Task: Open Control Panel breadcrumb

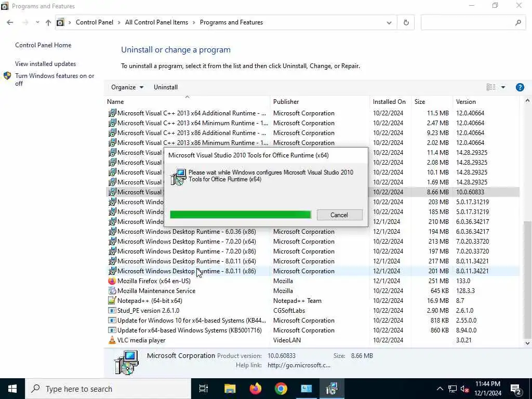Action: pyautogui.click(x=95, y=22)
